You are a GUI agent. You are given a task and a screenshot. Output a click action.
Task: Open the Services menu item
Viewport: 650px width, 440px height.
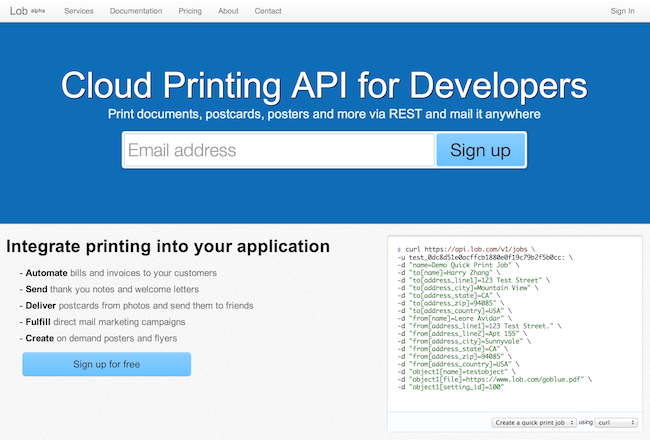79,11
